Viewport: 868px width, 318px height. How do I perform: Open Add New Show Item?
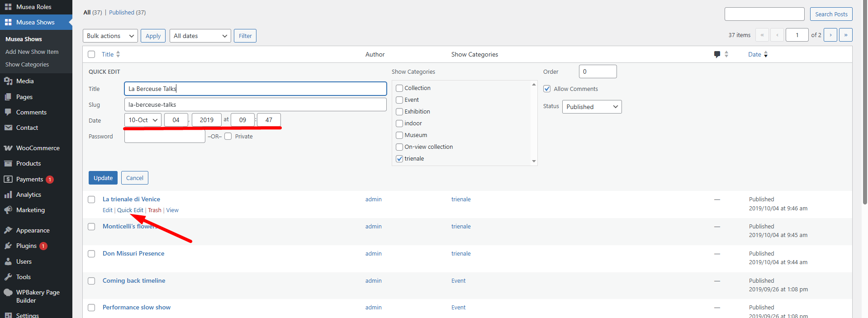point(32,52)
